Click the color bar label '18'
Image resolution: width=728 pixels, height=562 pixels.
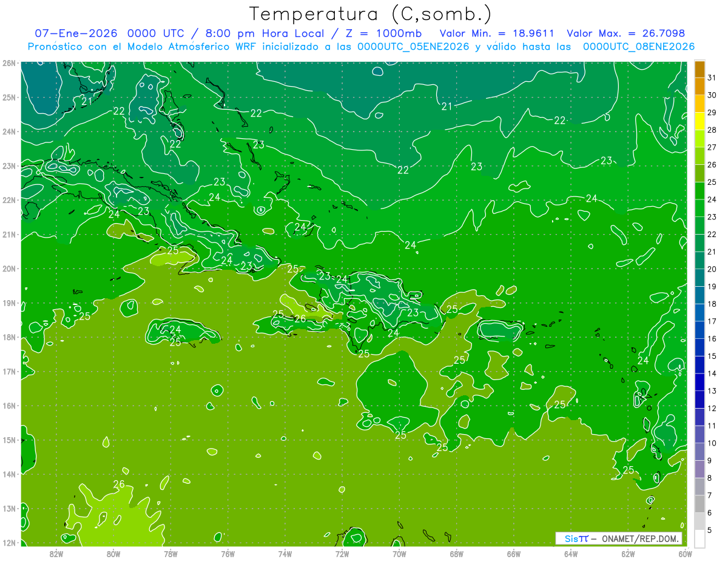tap(712, 304)
